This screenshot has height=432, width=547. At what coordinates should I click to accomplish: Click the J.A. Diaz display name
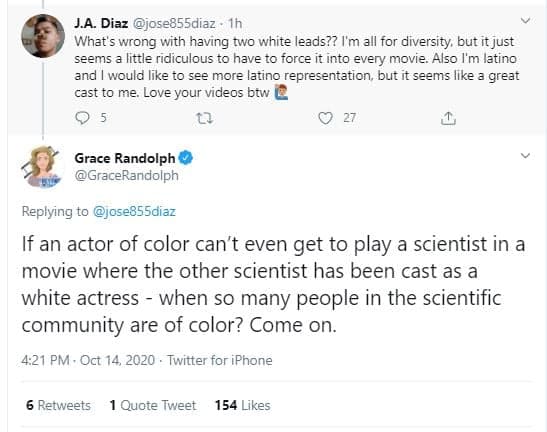click(101, 23)
